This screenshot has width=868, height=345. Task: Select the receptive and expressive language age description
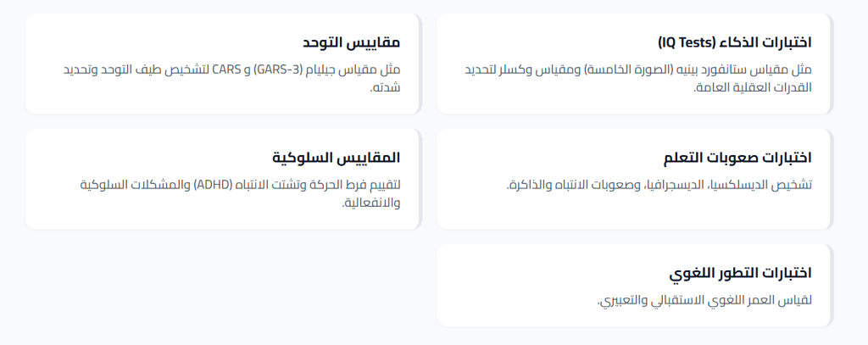tap(704, 300)
